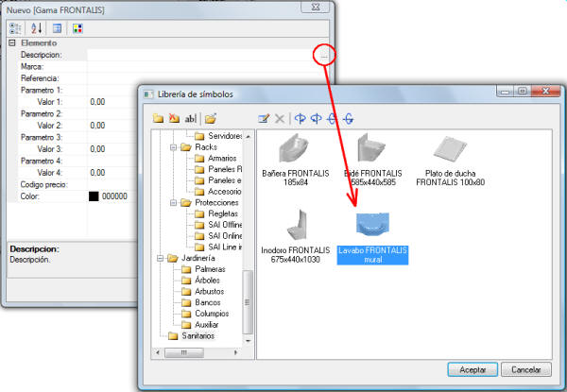The width and height of the screenshot is (567, 392).
Task: Select the Auxiliar folder in tree
Action: [x=200, y=325]
